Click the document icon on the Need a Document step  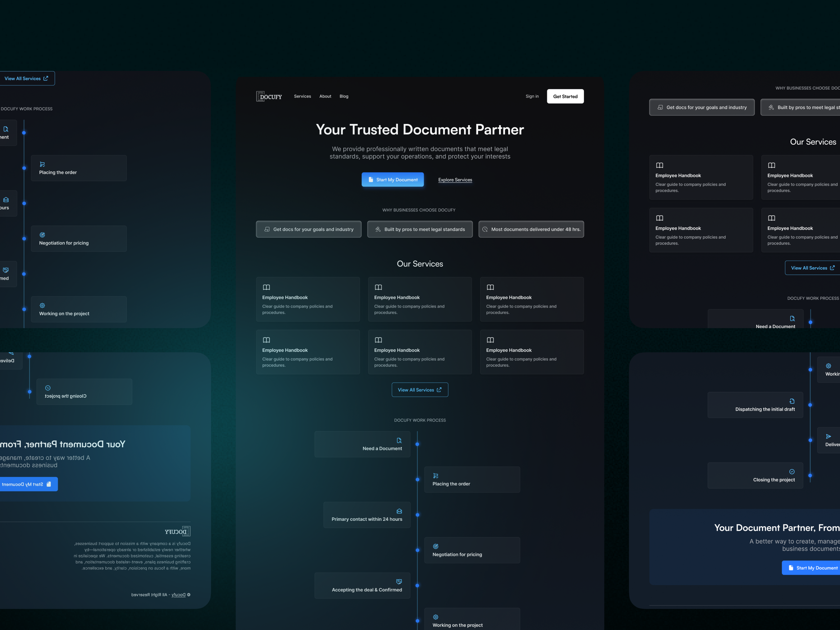click(x=399, y=440)
